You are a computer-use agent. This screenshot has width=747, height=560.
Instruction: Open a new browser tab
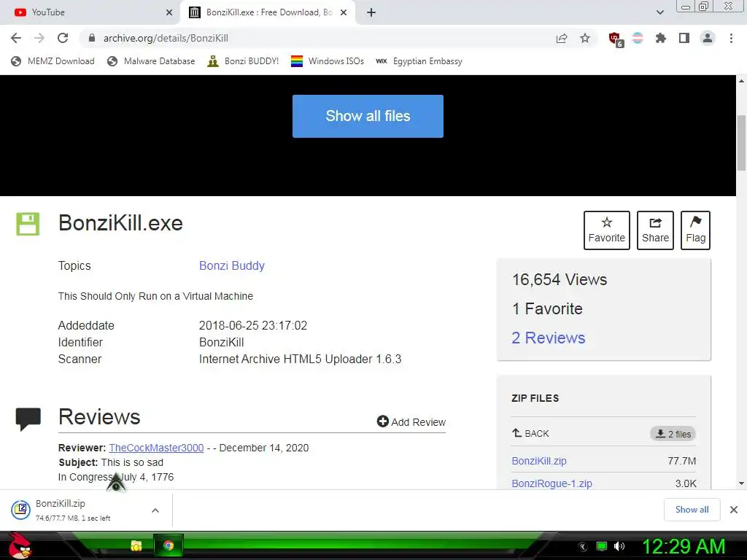click(x=371, y=12)
